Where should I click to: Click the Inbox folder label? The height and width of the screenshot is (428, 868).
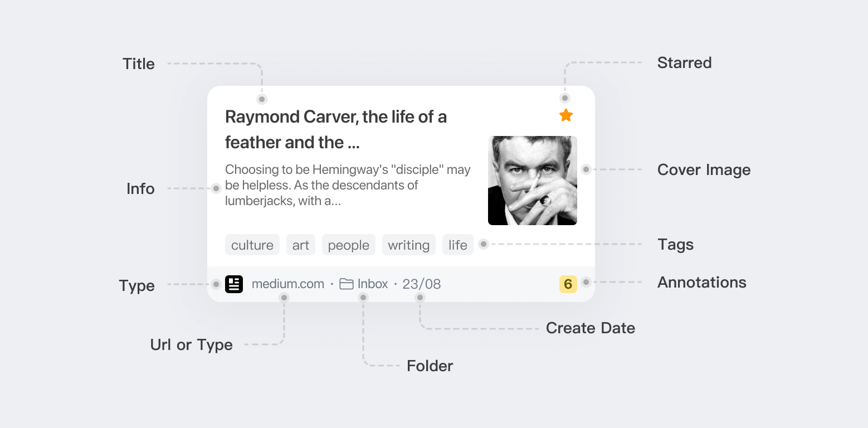click(373, 284)
